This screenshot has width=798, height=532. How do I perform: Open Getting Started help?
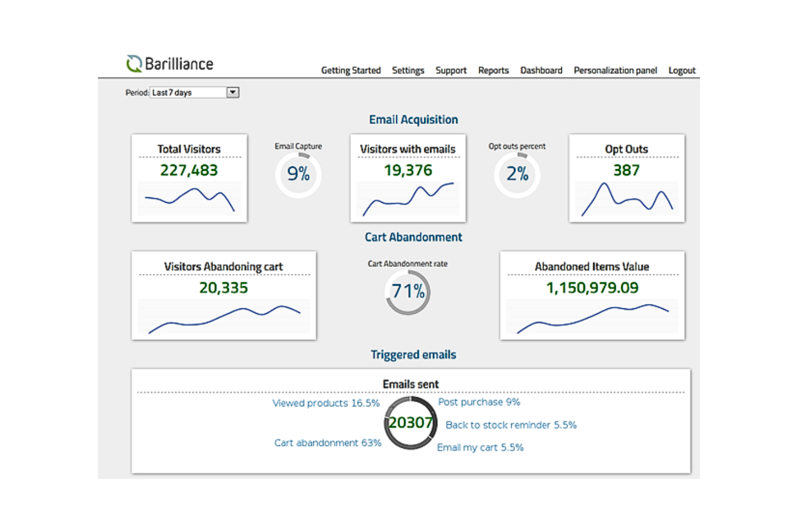[351, 70]
